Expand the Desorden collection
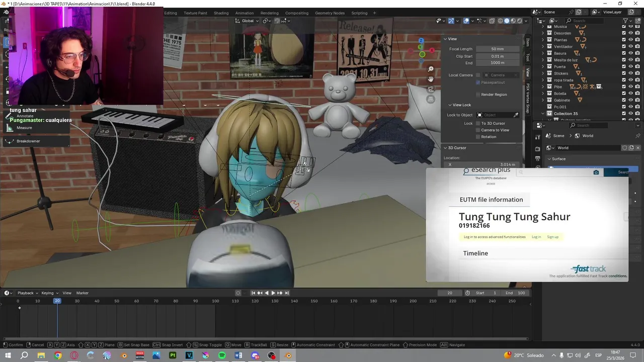Image resolution: width=644 pixels, height=362 pixels. 543,33
